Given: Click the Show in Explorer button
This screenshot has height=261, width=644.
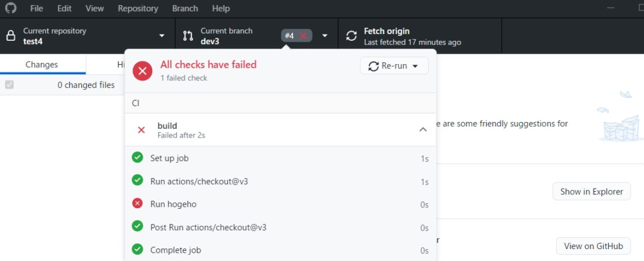Looking at the screenshot, I should coord(591,192).
